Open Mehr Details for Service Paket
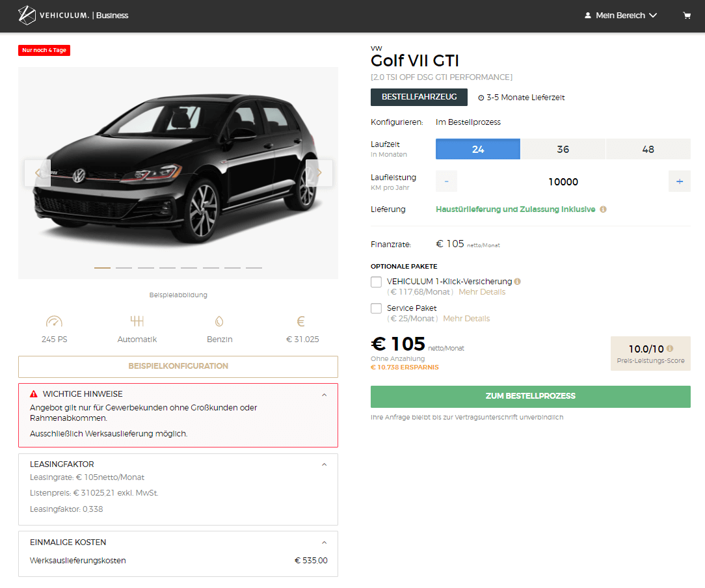Image resolution: width=705 pixels, height=588 pixels. pyautogui.click(x=466, y=319)
